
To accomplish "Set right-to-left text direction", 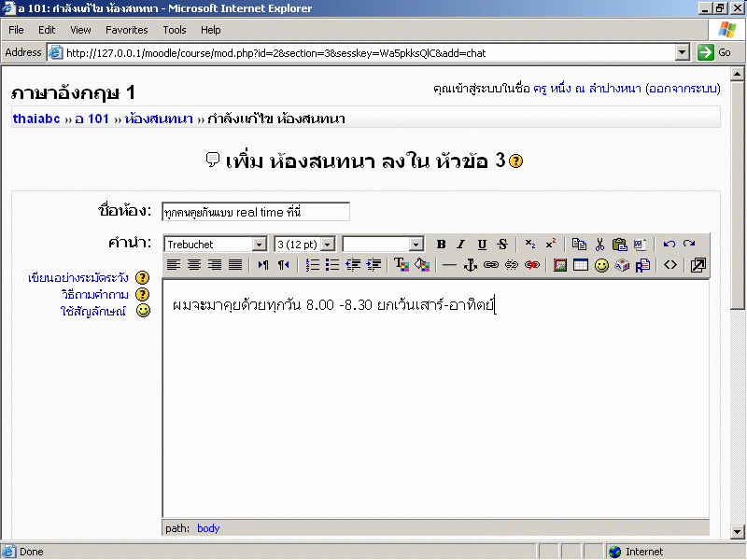I will pyautogui.click(x=284, y=265).
